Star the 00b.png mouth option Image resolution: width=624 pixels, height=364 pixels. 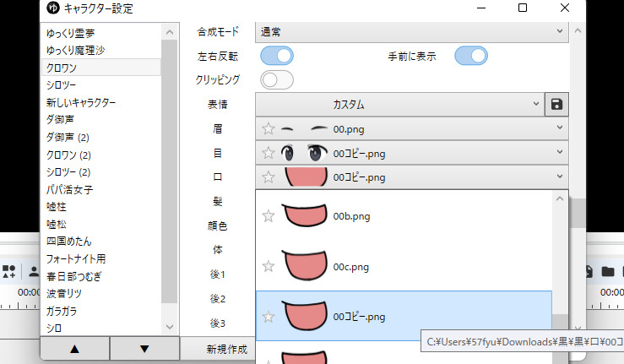click(269, 216)
